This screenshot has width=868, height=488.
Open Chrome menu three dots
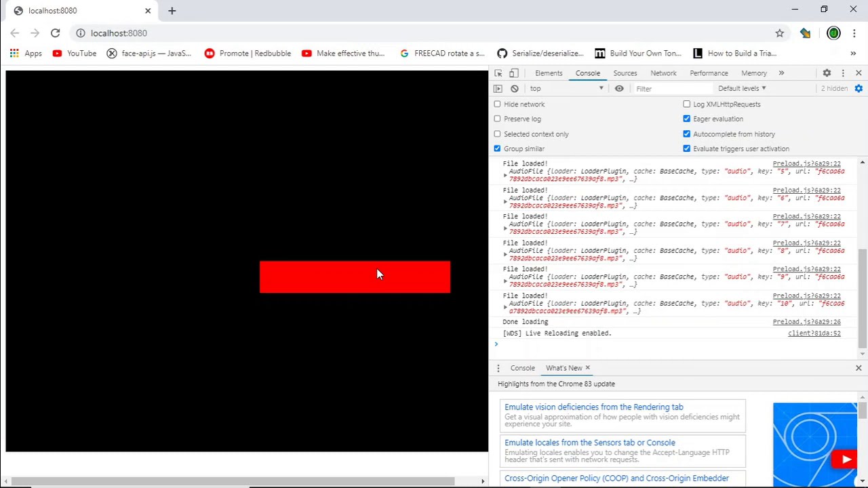854,33
